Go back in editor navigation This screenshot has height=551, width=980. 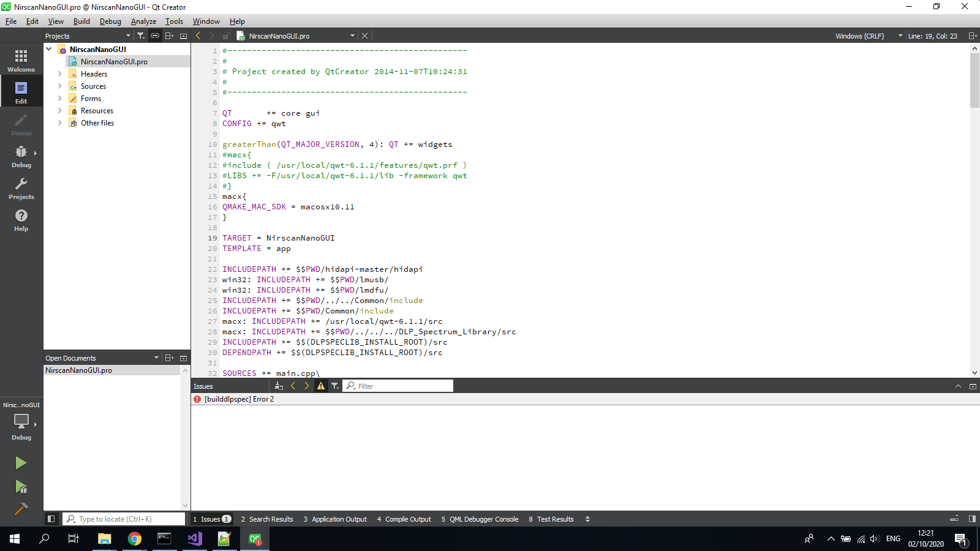pos(198,36)
